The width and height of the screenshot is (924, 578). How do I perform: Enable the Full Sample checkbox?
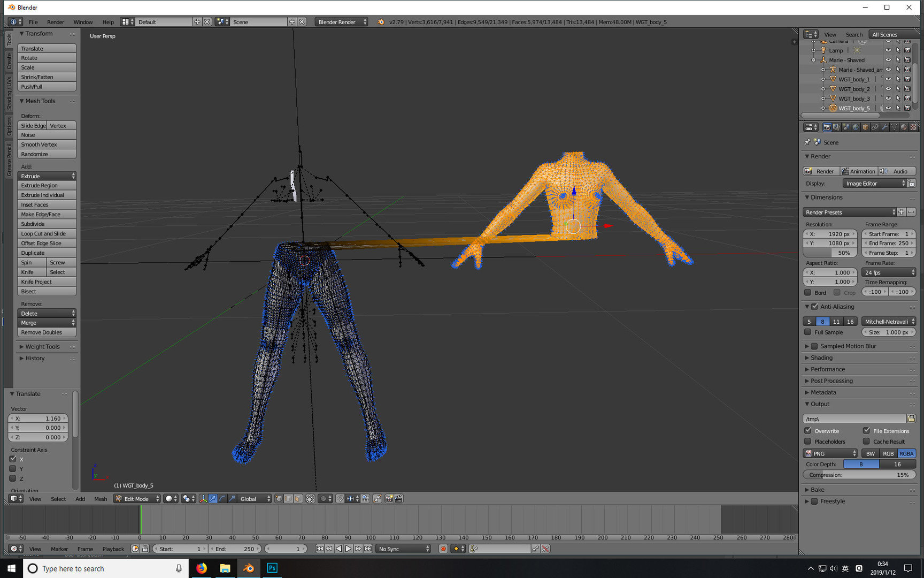(x=808, y=332)
